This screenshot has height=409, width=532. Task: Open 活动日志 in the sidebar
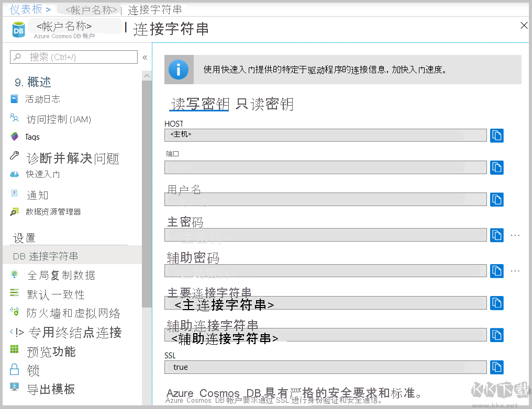click(x=42, y=99)
